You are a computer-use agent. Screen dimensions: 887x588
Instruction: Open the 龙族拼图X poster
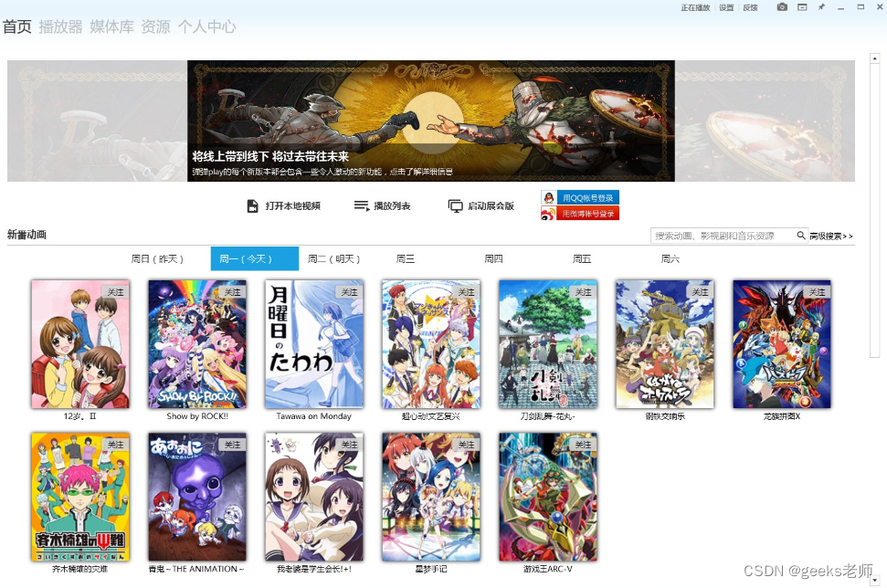coord(782,344)
